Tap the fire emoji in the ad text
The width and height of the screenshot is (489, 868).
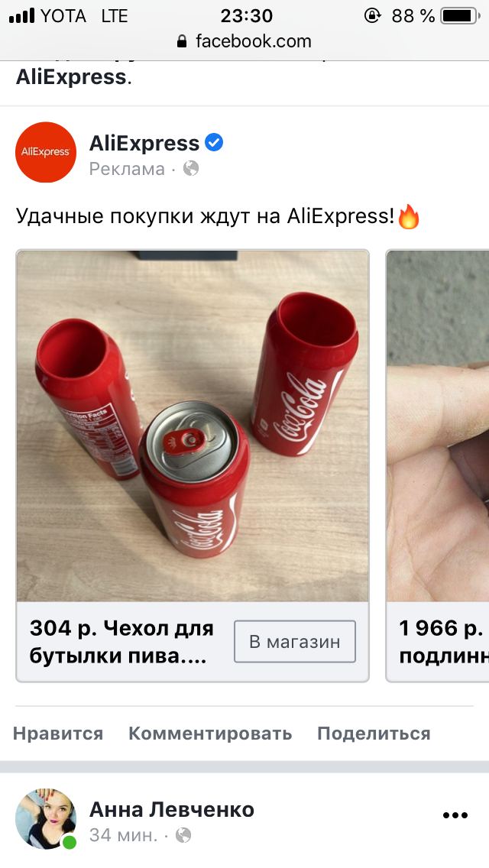pyautogui.click(x=409, y=216)
